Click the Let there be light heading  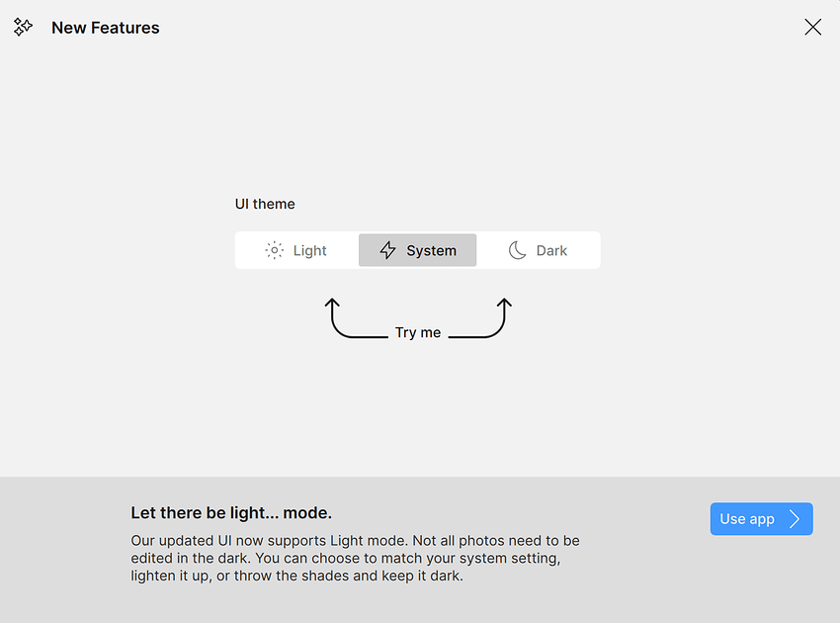pyautogui.click(x=231, y=513)
